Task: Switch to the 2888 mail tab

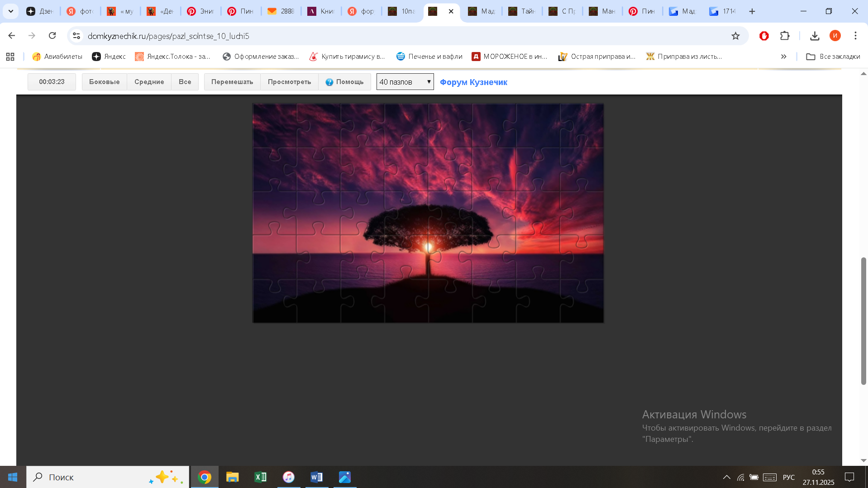Action: coord(281,11)
